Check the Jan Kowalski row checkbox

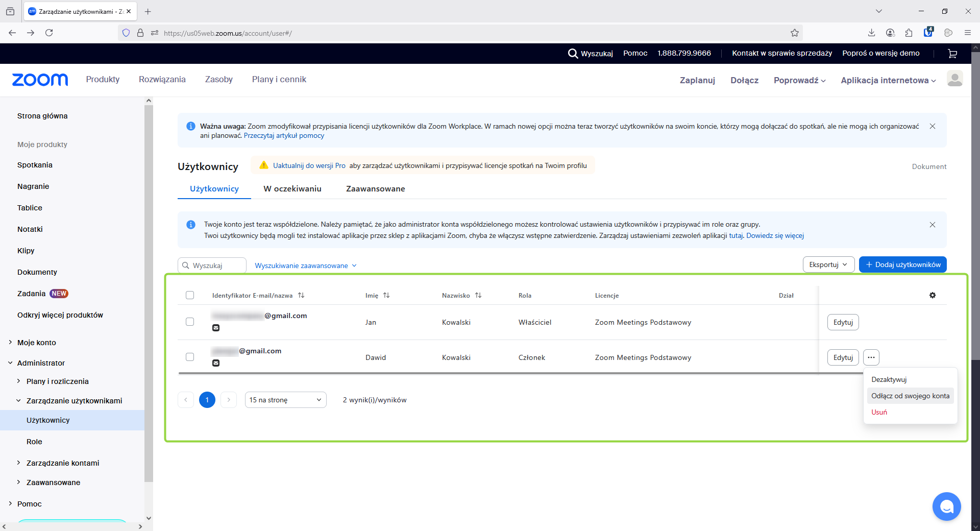[190, 322]
